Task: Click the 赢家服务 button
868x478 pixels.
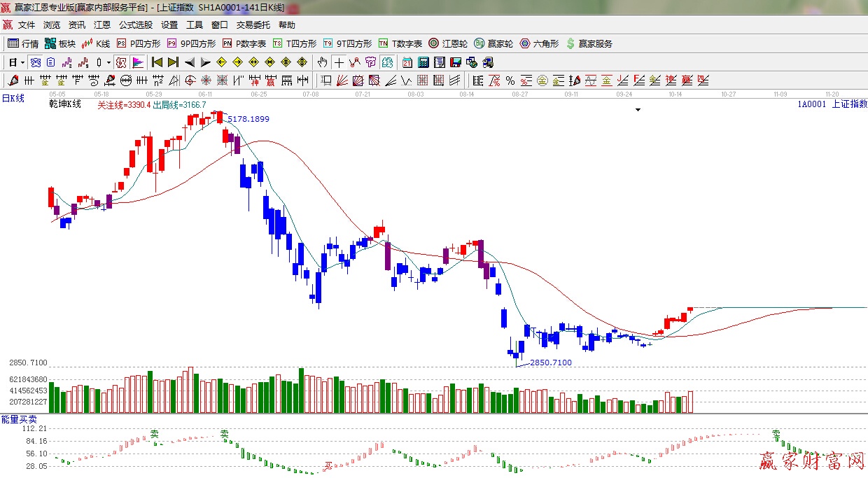Action: [589, 43]
